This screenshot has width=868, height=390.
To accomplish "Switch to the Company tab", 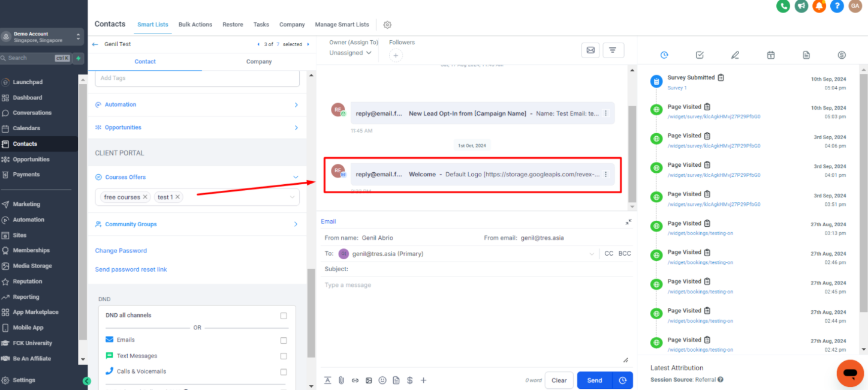I will (259, 62).
